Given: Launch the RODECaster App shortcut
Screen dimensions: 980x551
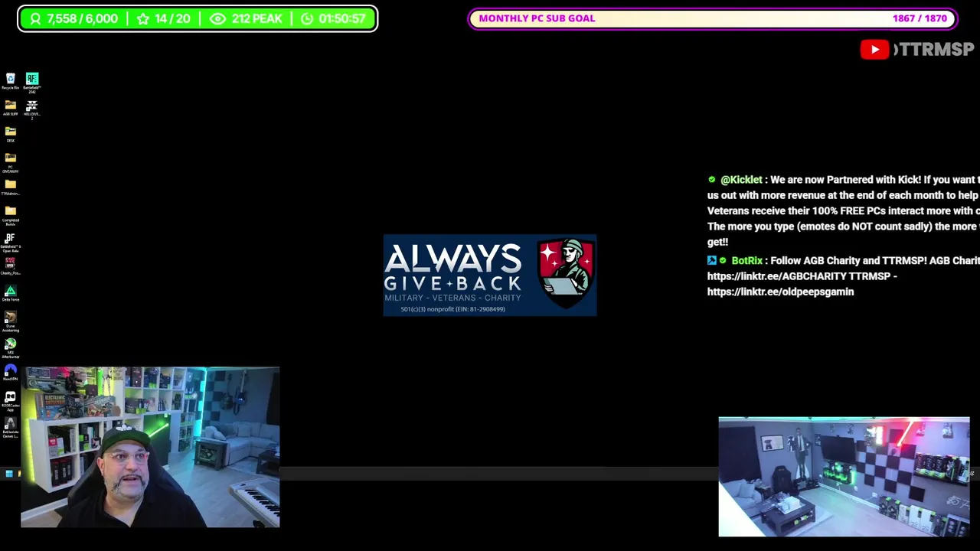Looking at the screenshot, I should [x=11, y=401].
